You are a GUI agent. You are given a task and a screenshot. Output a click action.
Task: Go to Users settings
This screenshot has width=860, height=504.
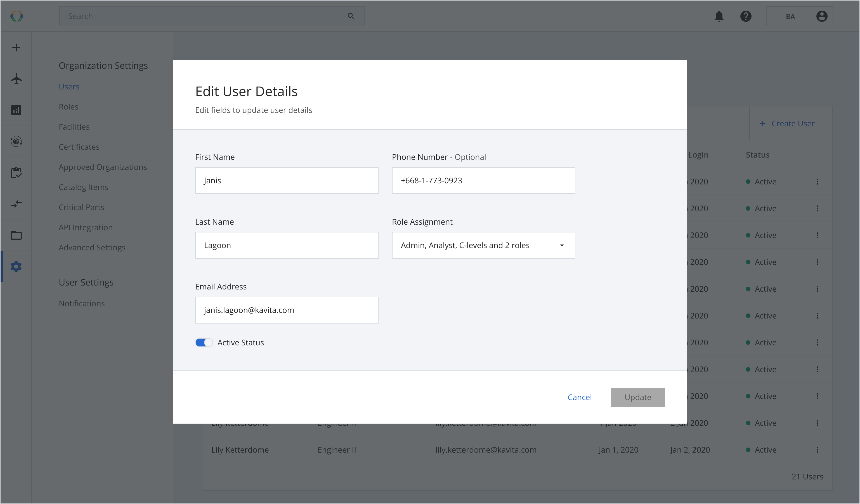click(69, 87)
